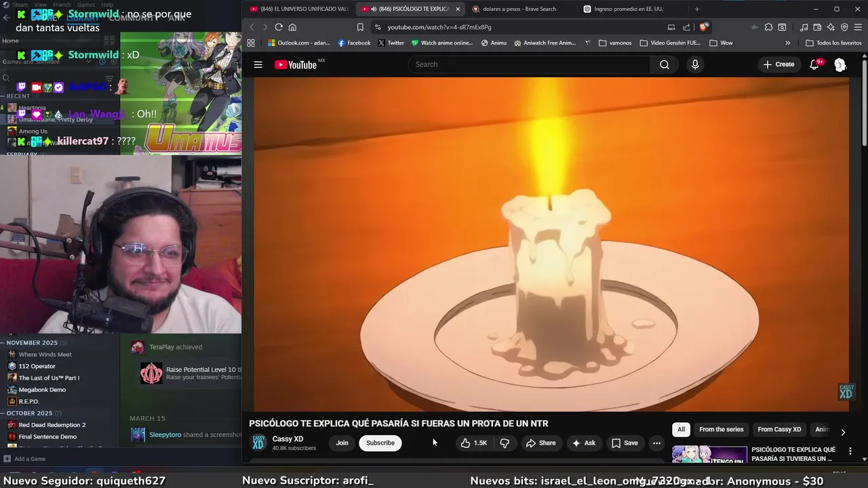Select the All filter chip
Image resolution: width=868 pixels, height=488 pixels.
pyautogui.click(x=681, y=429)
